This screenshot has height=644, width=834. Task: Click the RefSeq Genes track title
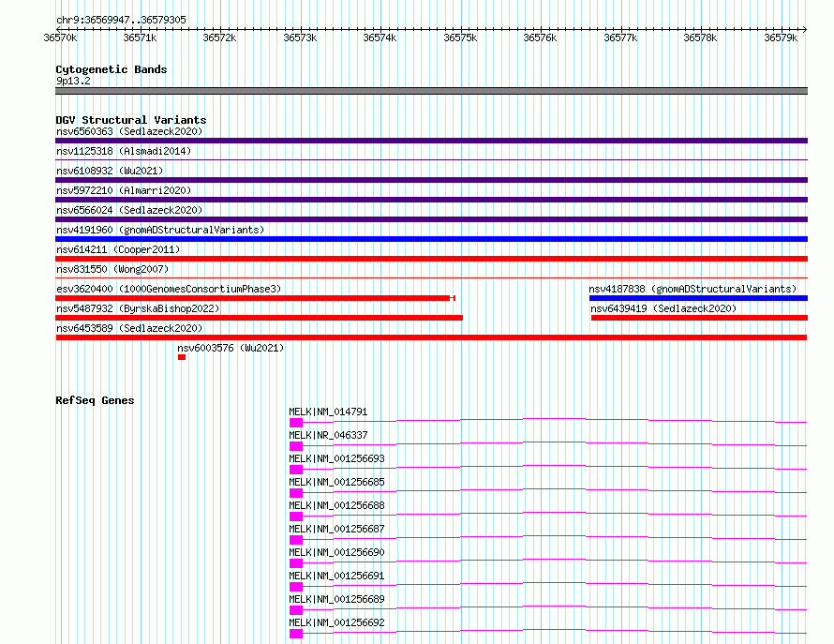pos(95,400)
